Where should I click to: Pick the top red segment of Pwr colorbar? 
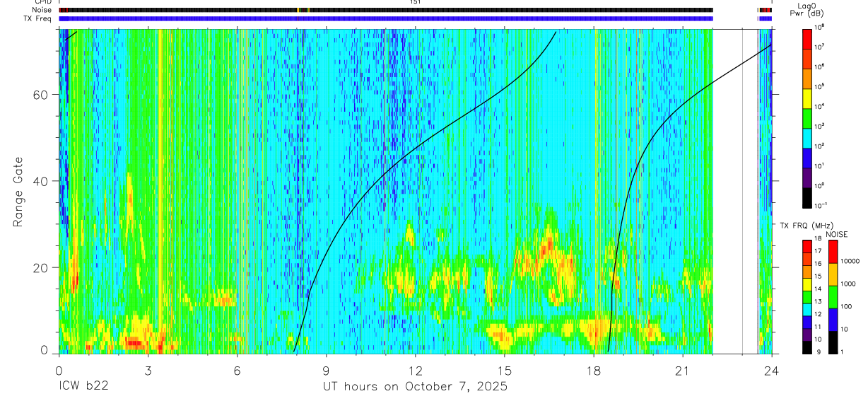807,38
